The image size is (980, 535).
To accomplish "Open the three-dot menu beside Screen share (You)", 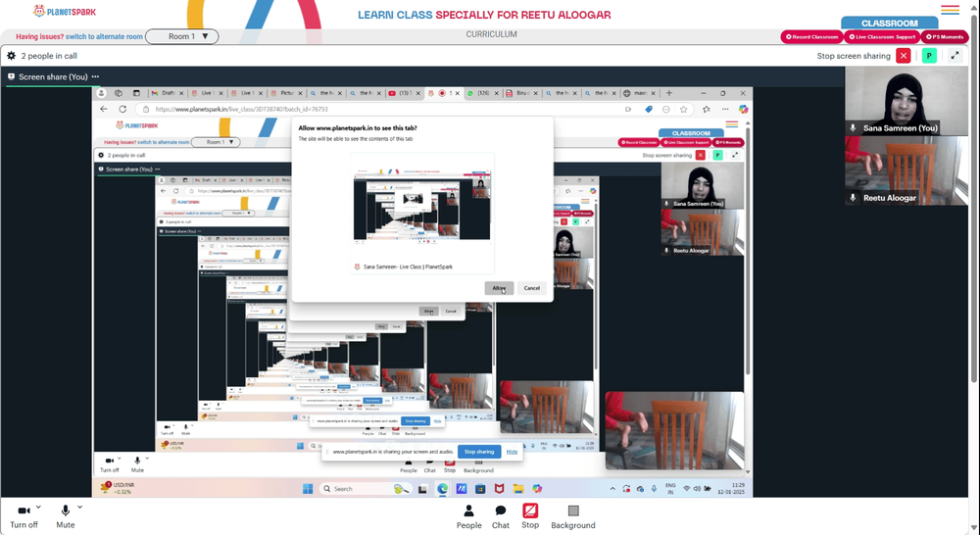I will pyautogui.click(x=95, y=76).
